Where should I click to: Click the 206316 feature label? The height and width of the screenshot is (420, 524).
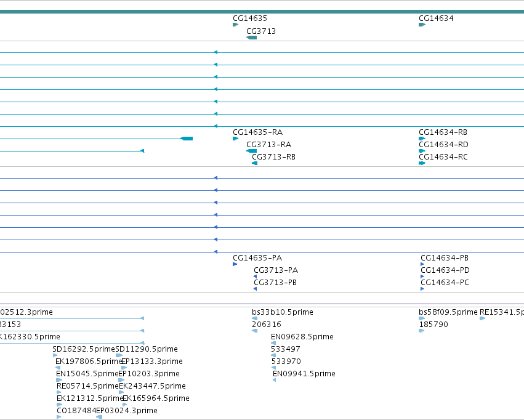tap(267, 325)
